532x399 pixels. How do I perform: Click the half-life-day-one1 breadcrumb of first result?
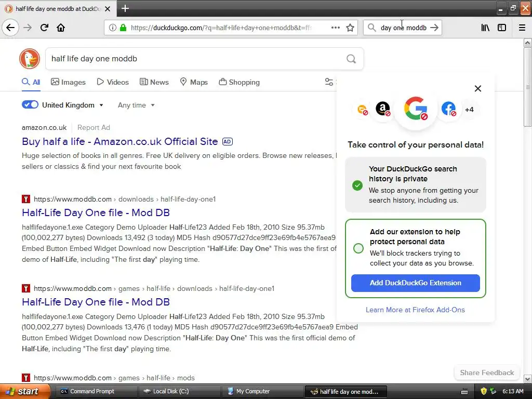pyautogui.click(x=188, y=199)
